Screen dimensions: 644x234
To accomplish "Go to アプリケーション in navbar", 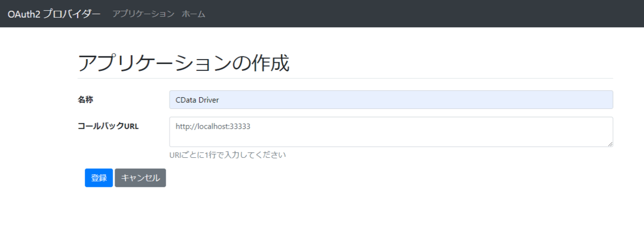I will coord(143,14).
